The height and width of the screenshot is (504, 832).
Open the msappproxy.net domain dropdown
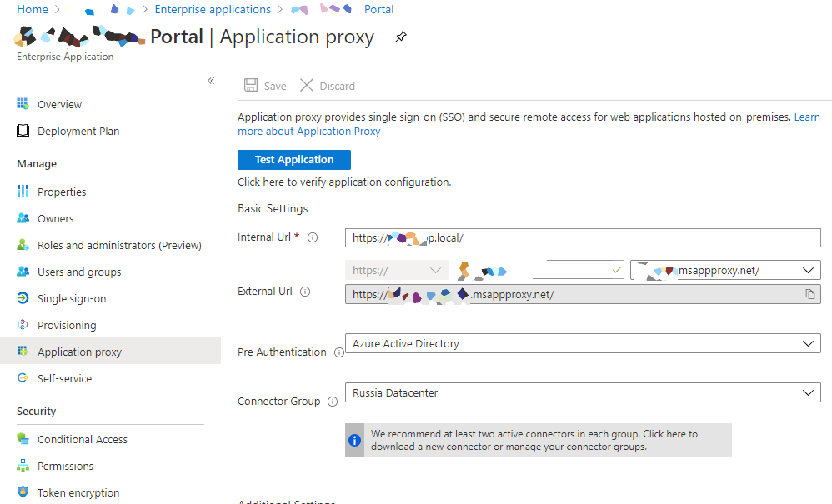tap(725, 270)
